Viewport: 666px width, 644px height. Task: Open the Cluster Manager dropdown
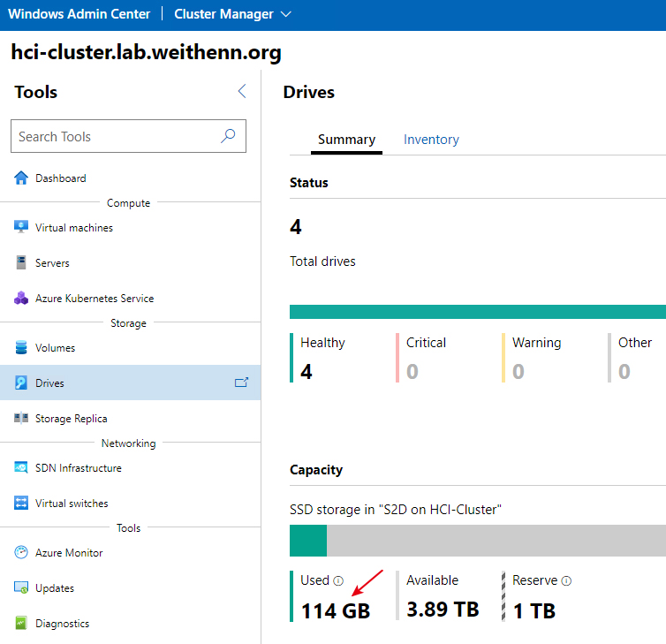click(232, 14)
